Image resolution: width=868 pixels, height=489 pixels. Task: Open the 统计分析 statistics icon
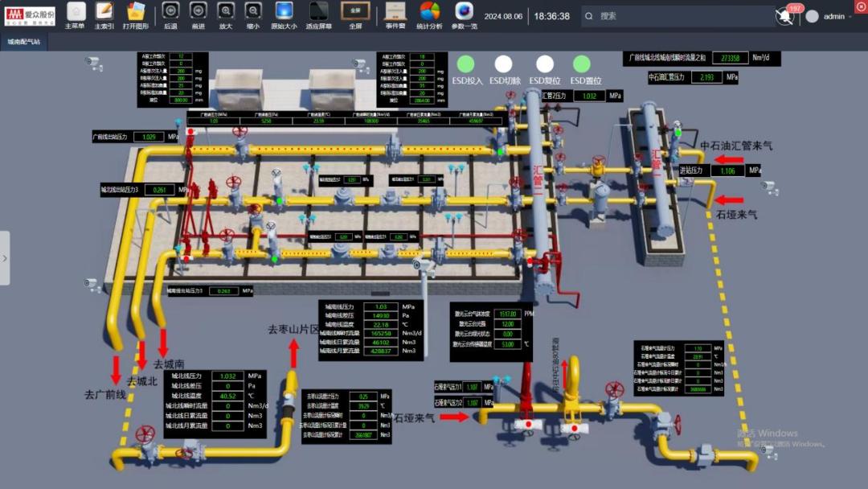[429, 11]
